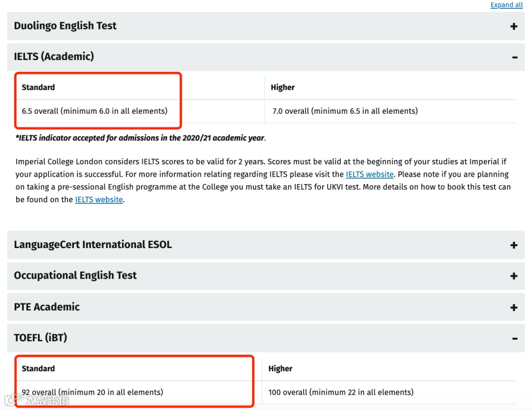This screenshot has width=532, height=410.
Task: Click '100 overall (minimum 22 in all elements)'
Action: click(x=341, y=392)
